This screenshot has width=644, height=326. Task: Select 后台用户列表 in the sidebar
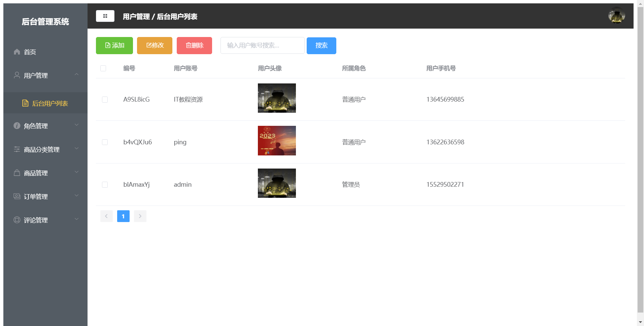pyautogui.click(x=45, y=103)
